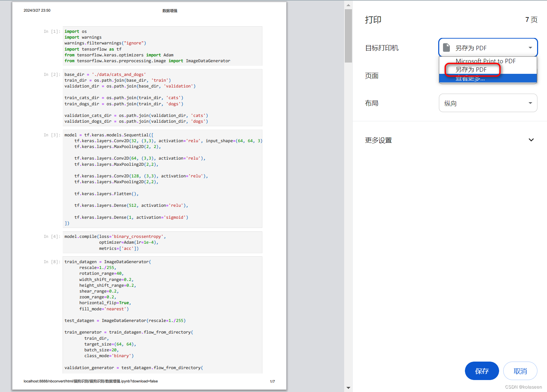
Task: Click the horizontal_flip=True line
Action: [x=105, y=303]
